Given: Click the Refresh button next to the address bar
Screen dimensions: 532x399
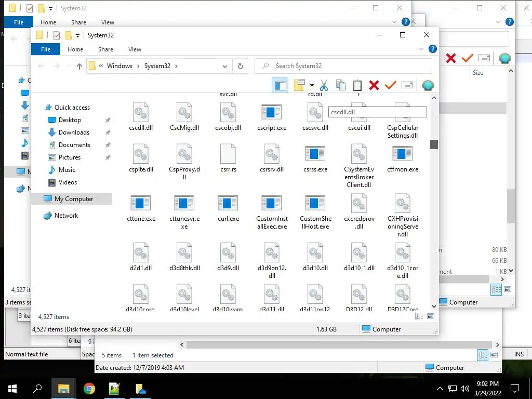Looking at the screenshot, I should [x=240, y=66].
